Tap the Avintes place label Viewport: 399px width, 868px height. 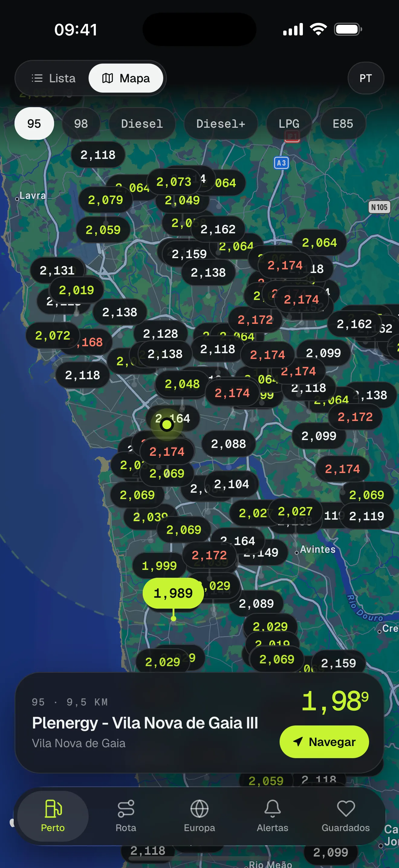[318, 550]
